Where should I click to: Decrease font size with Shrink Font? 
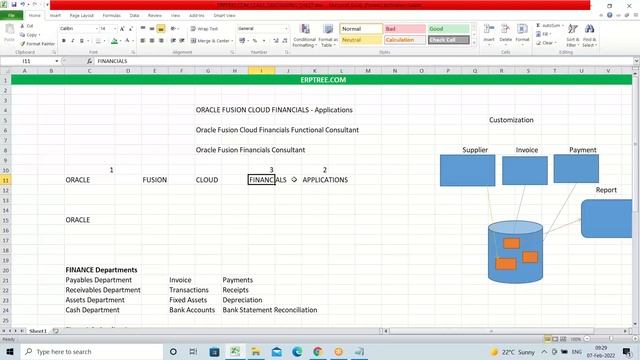coord(131,29)
